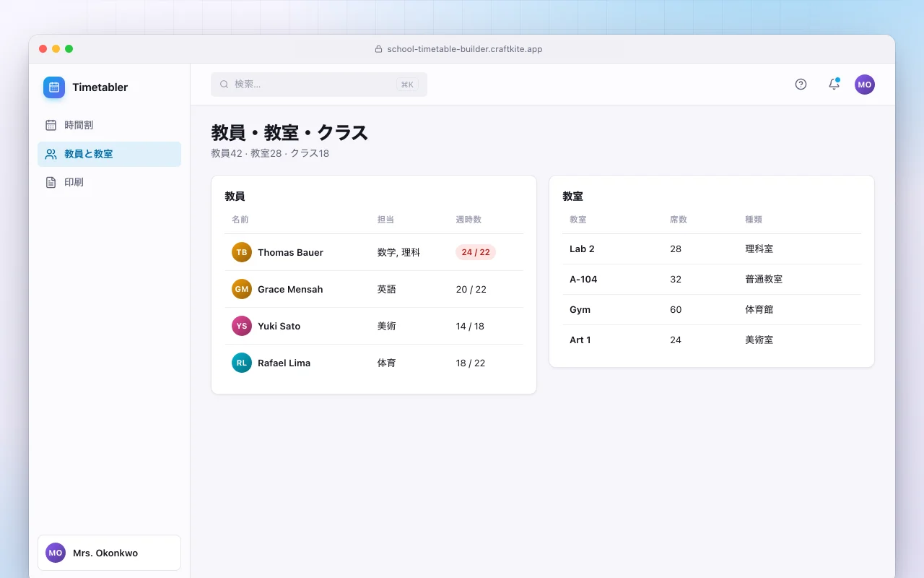Click the MO avatar in top bar
Viewport: 924px width, 578px height.
[865, 85]
